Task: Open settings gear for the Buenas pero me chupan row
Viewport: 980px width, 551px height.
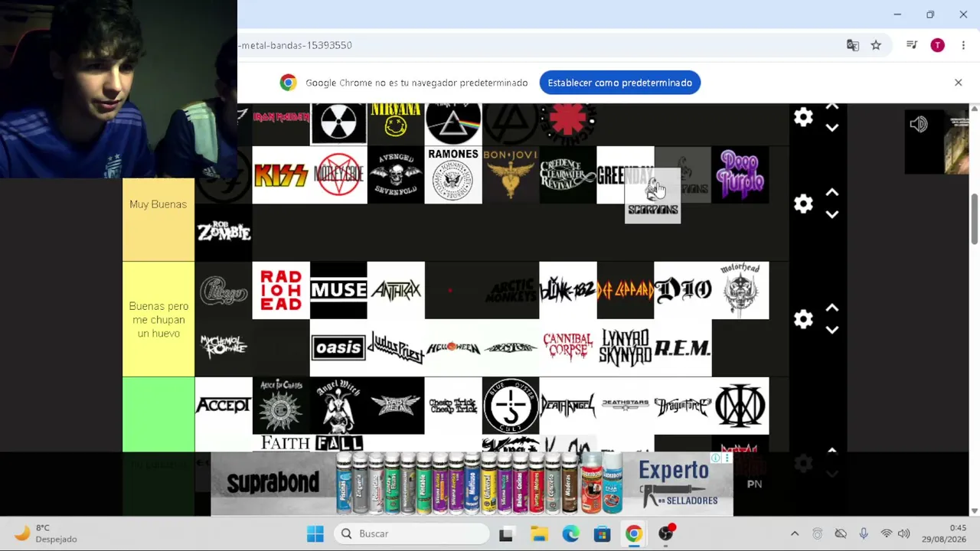Action: click(x=803, y=319)
